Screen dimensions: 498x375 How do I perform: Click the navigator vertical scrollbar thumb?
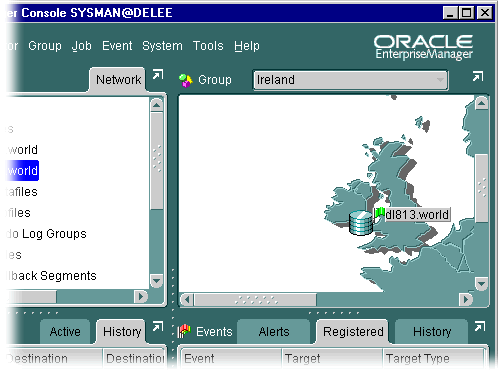pyautogui.click(x=156, y=161)
